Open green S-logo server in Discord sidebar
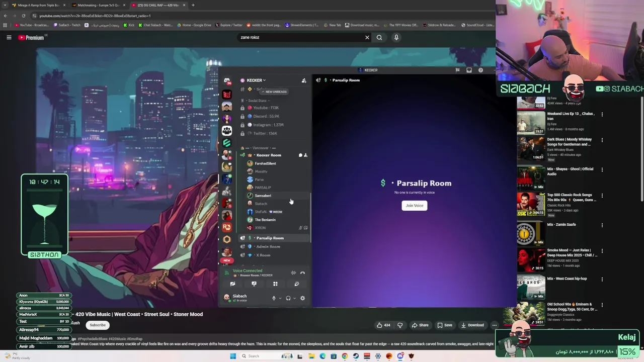Image resolution: width=644 pixels, height=362 pixels. (x=227, y=143)
